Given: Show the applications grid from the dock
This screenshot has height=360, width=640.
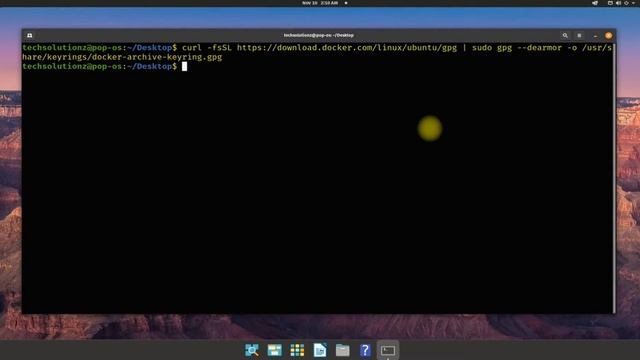Looking at the screenshot, I should pos(297,350).
